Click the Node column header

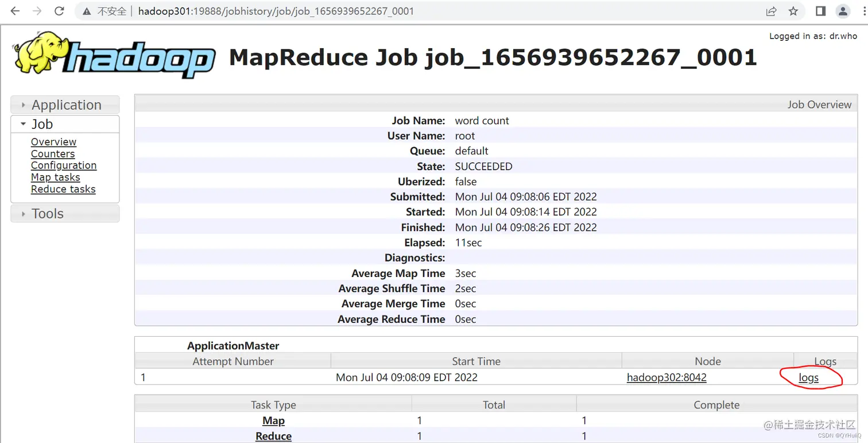click(708, 361)
